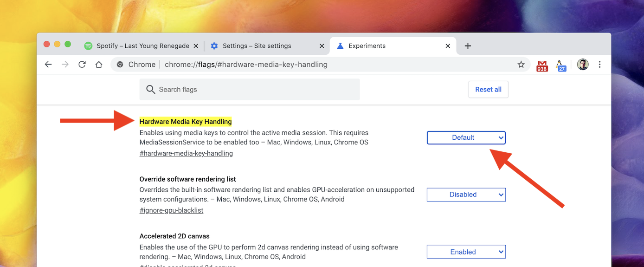644x267 pixels.
Task: Open the #ignore-gpu-blacklist anchor link
Action: (x=171, y=210)
